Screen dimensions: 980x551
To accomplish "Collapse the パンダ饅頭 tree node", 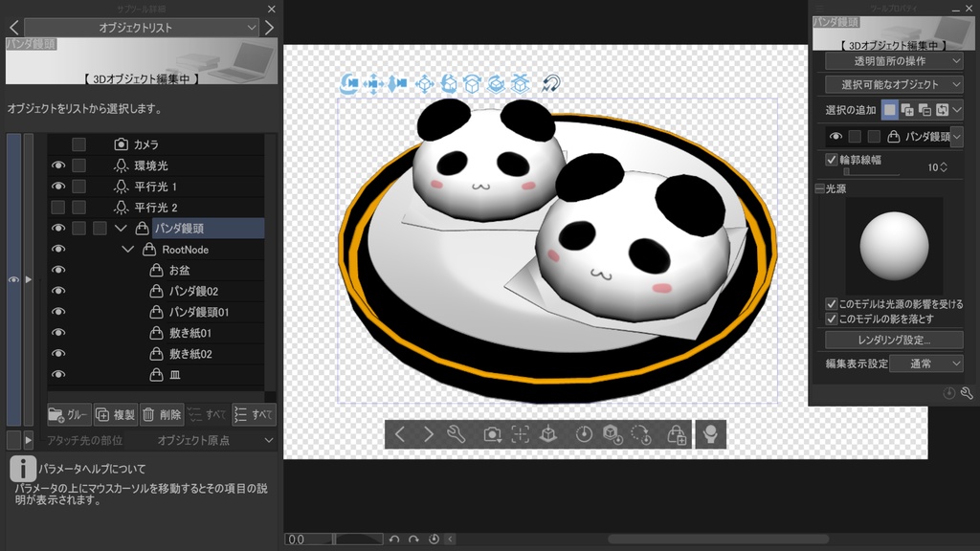I will (x=121, y=228).
